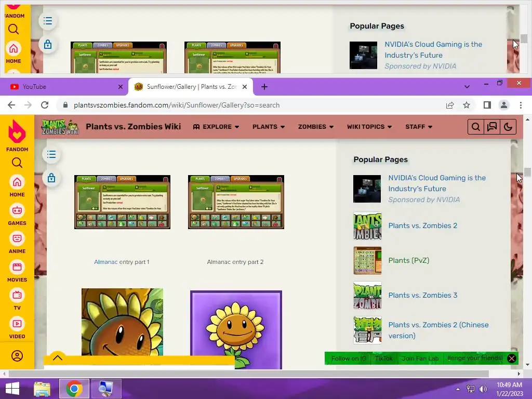
Task: Expand the PLANTS menu
Action: click(269, 127)
